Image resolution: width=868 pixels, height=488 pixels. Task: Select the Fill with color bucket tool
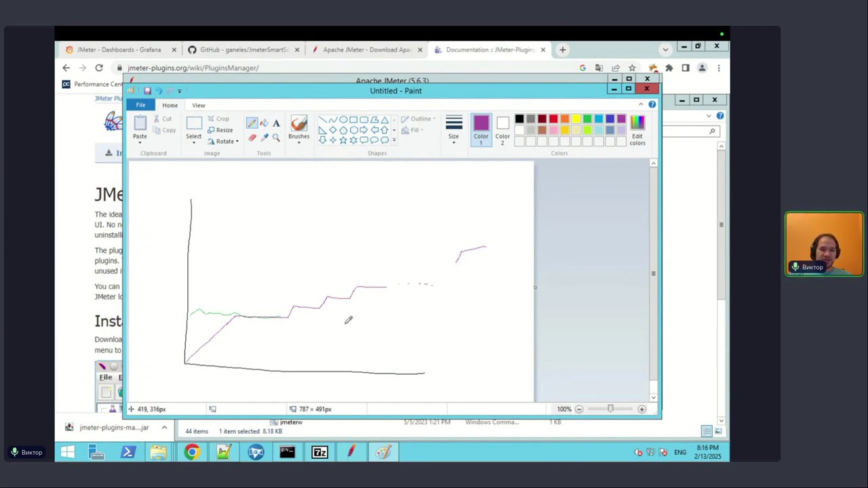264,123
